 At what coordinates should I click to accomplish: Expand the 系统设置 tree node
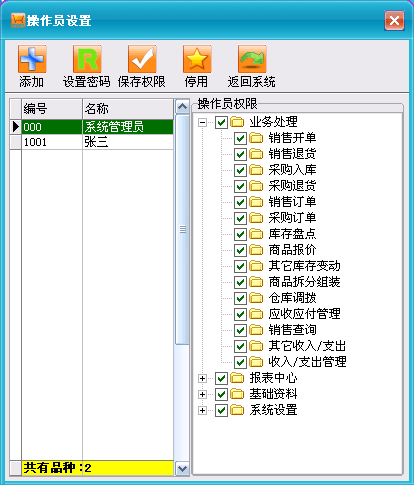(202, 410)
